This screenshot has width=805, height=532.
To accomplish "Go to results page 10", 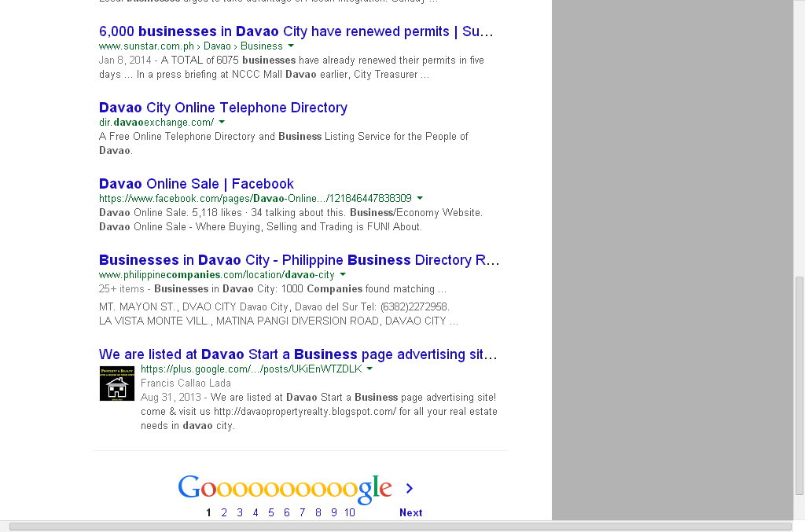I will click(x=350, y=512).
